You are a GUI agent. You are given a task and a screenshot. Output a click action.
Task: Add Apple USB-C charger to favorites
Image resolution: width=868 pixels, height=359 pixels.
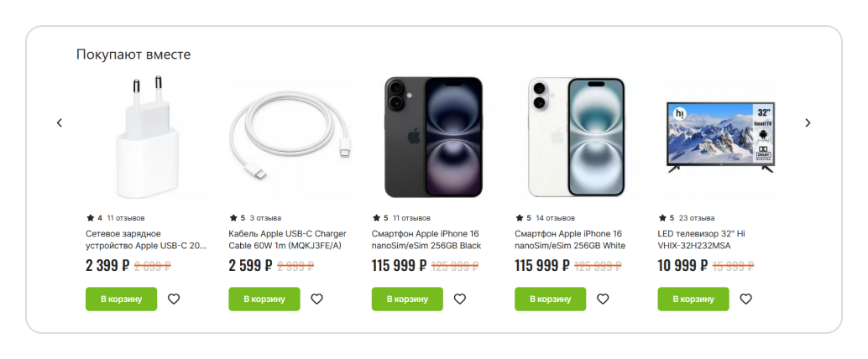[174, 299]
